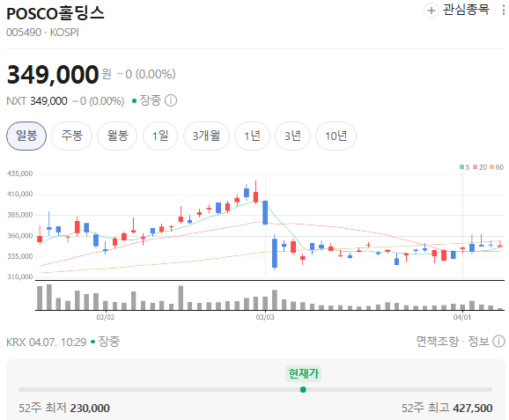Viewport: 509px width, 420px height.
Task: Show the 3년 chart range
Action: point(292,136)
